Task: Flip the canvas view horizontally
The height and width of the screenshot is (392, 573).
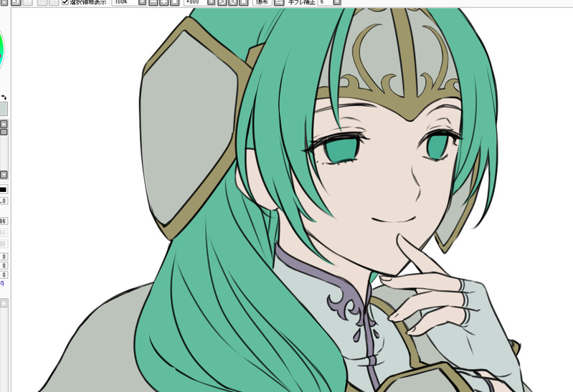Action: (x=279, y=2)
